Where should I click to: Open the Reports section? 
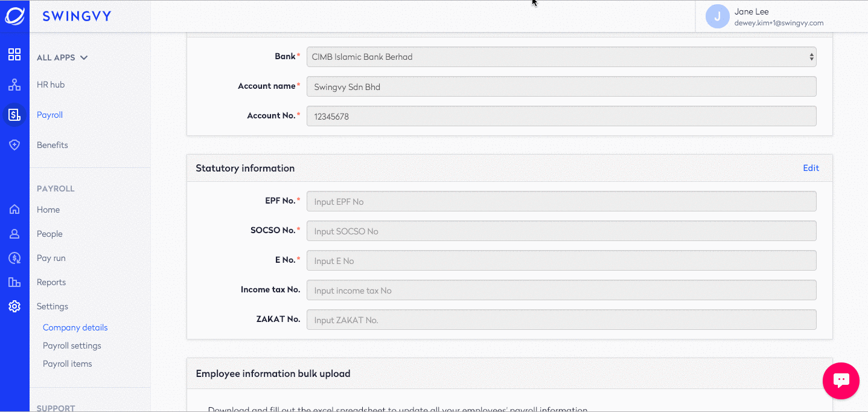(x=51, y=282)
